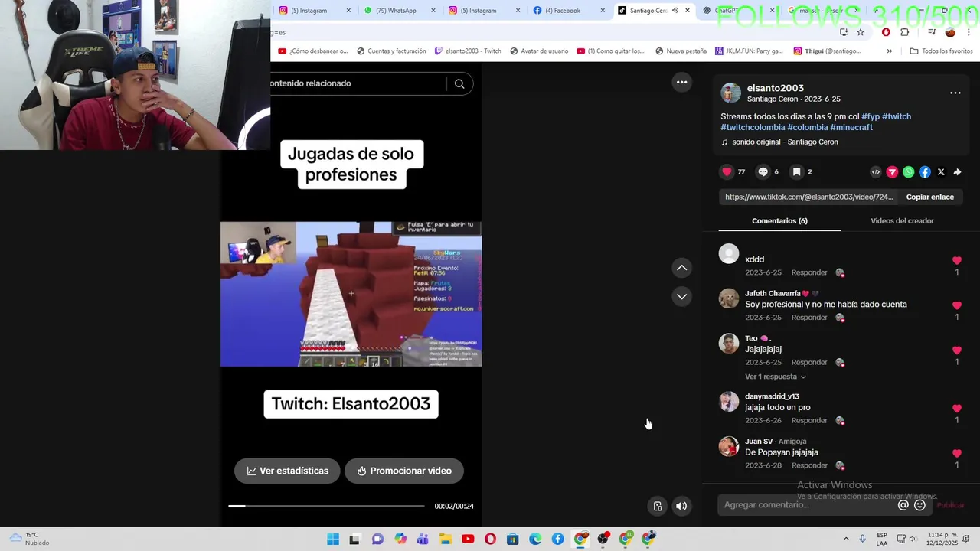This screenshot has height=551, width=980.
Task: Like the comment 'xddd'
Action: click(x=956, y=260)
